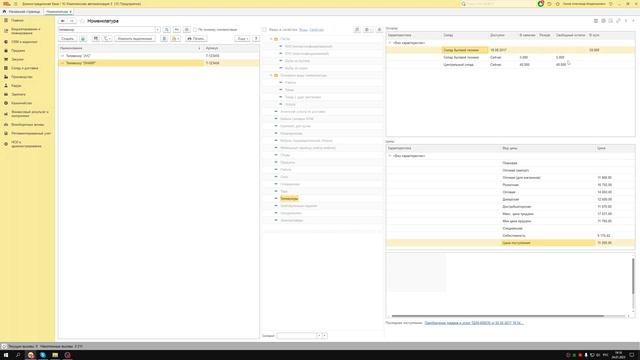Click the filter input below types tree

(x=297, y=336)
